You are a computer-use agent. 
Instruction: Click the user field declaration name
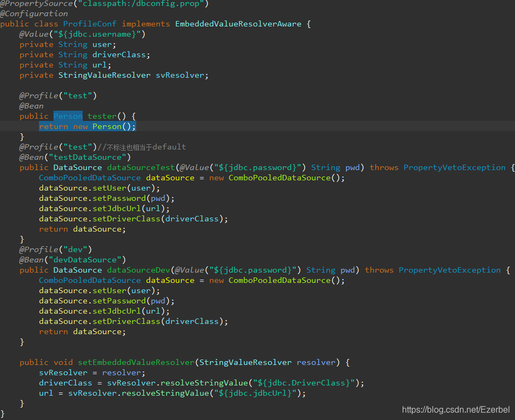tap(102, 45)
